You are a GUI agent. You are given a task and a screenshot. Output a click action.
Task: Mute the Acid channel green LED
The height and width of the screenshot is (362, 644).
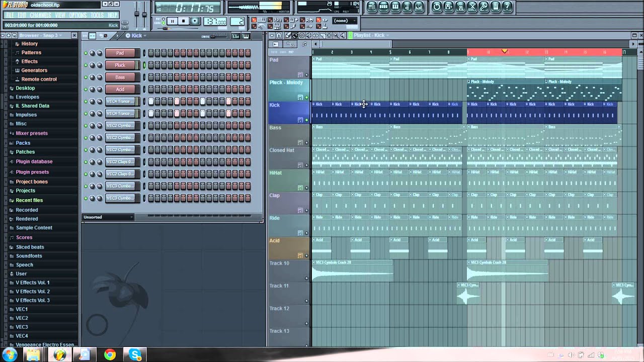pos(86,89)
